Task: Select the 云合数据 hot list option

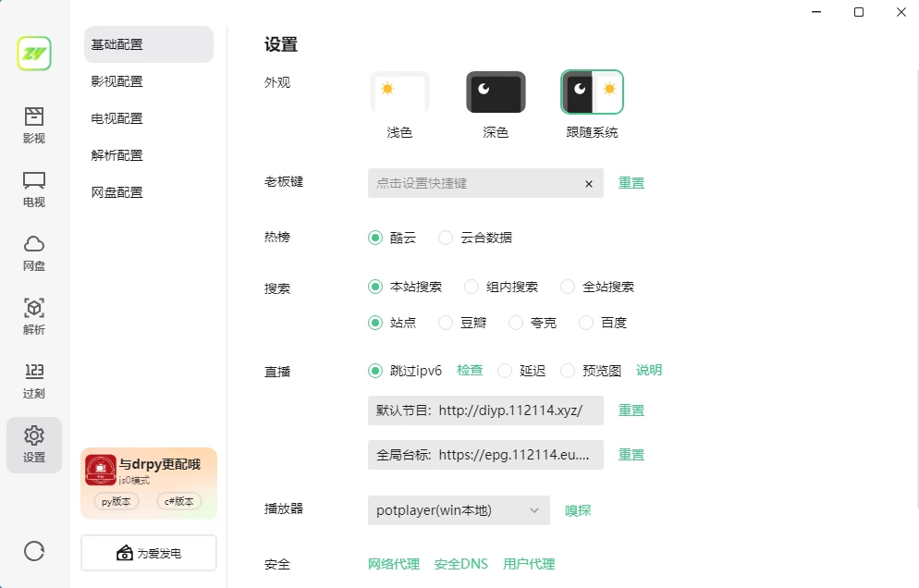Action: 447,238
